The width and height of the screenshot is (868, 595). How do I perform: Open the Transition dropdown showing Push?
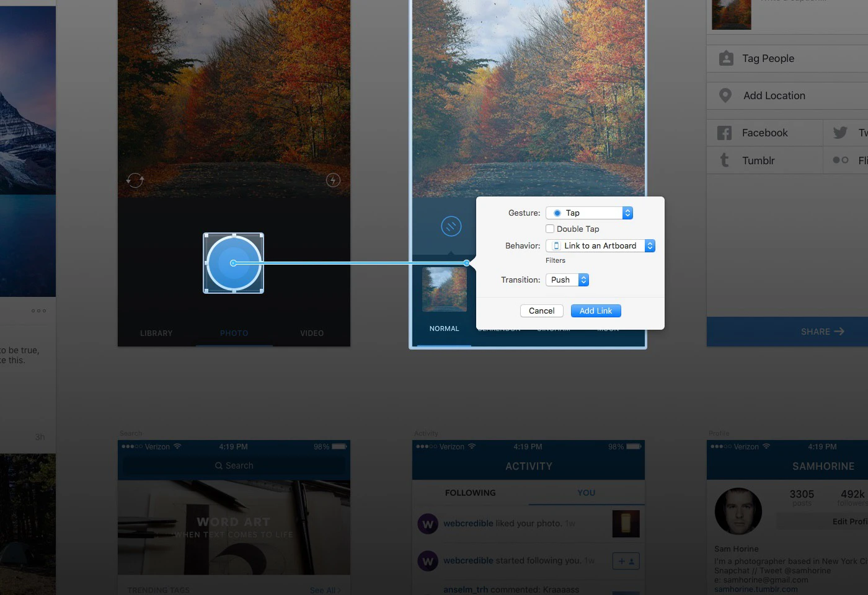[x=566, y=280]
